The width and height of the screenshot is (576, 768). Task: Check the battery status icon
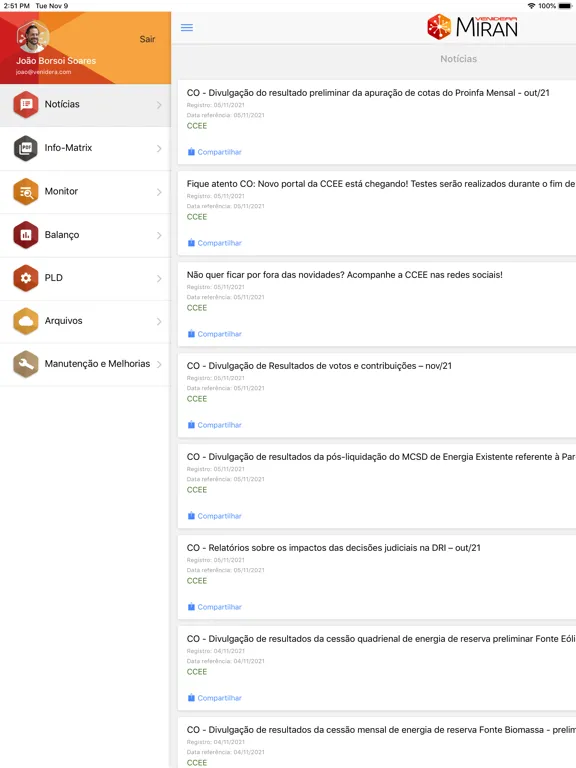tap(565, 6)
